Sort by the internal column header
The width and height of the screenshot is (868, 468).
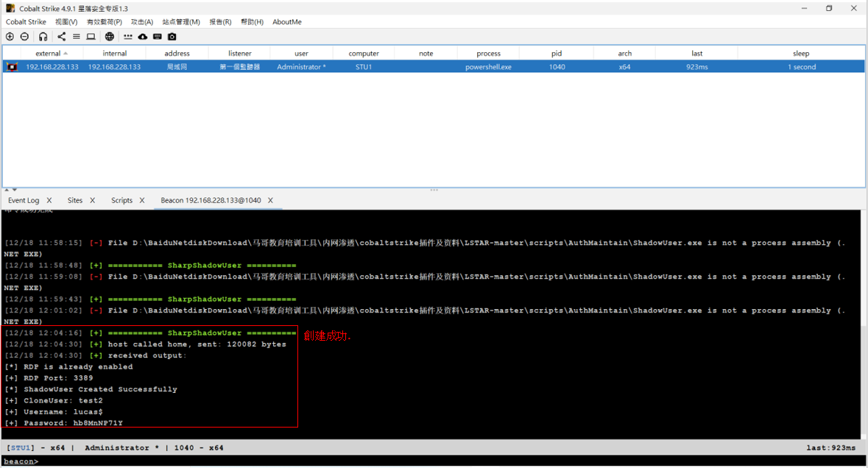tap(115, 53)
